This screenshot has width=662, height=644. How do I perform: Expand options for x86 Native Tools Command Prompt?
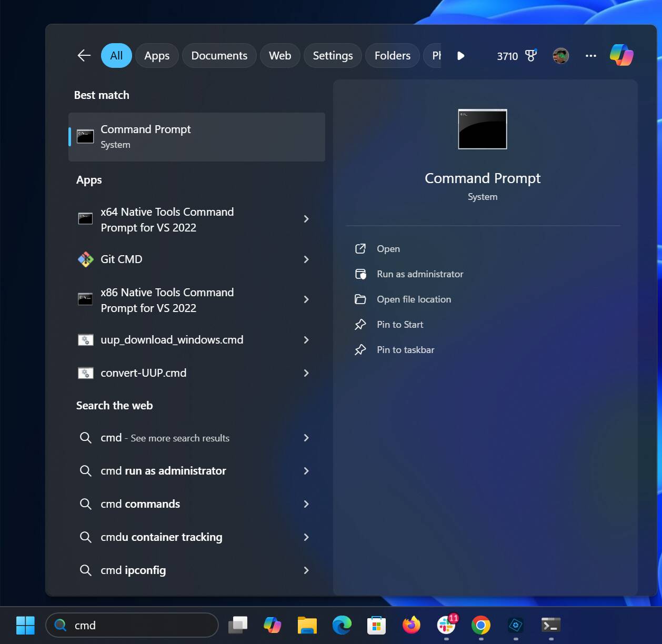306,299
